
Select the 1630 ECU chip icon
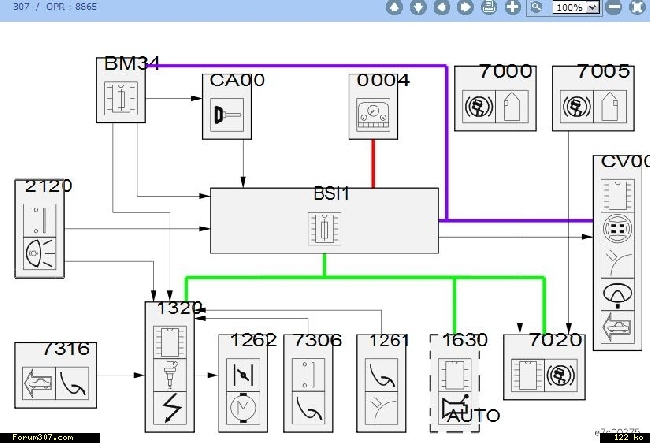point(455,375)
